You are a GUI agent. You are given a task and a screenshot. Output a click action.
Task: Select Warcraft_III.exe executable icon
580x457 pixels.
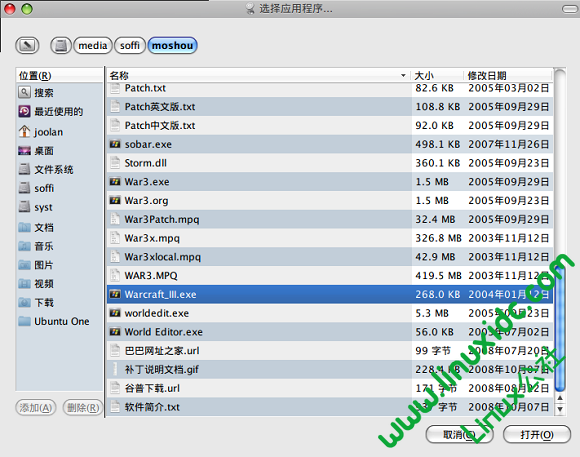(x=115, y=294)
